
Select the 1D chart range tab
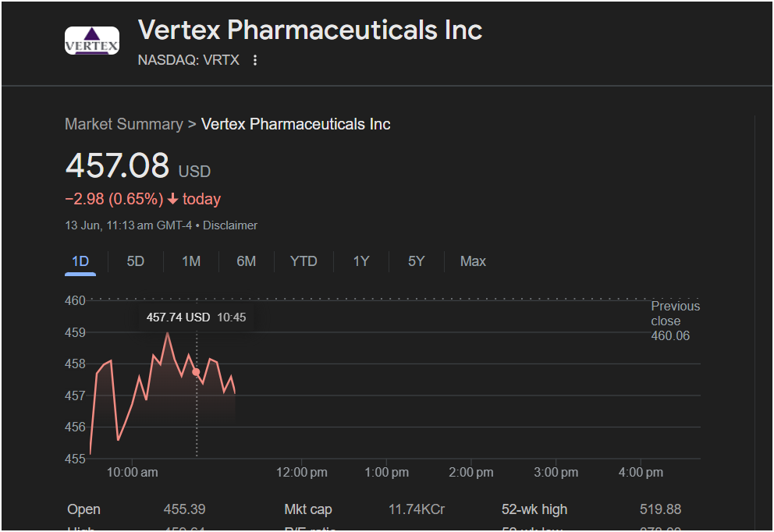pos(80,261)
